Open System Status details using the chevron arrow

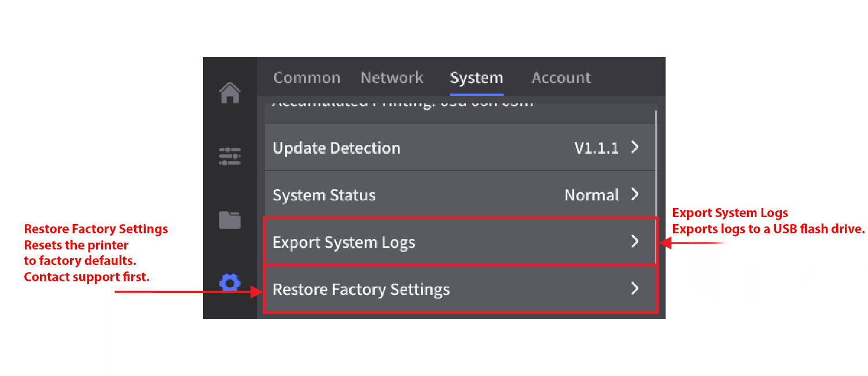coord(635,195)
